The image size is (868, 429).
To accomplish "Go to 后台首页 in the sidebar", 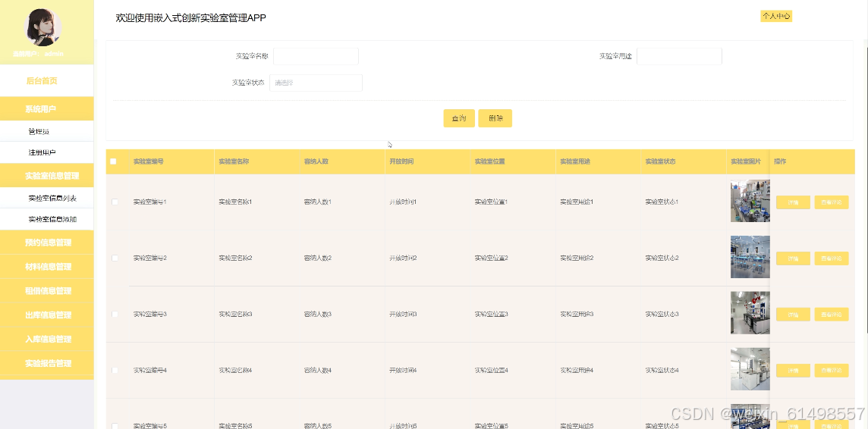I will pos(47,80).
